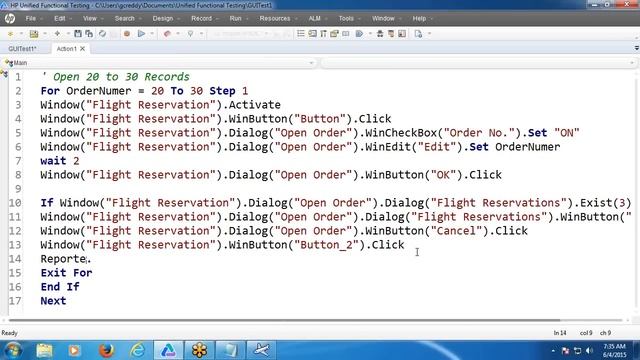Start recording with the red Record icon

click(127, 34)
